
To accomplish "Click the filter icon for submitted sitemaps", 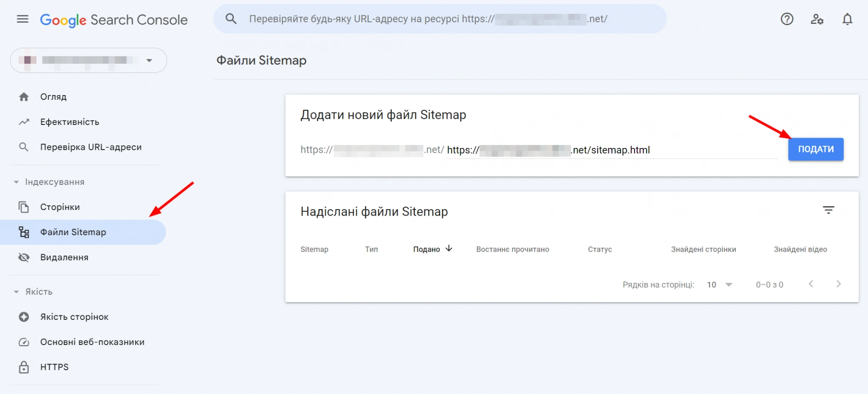I will (x=828, y=210).
